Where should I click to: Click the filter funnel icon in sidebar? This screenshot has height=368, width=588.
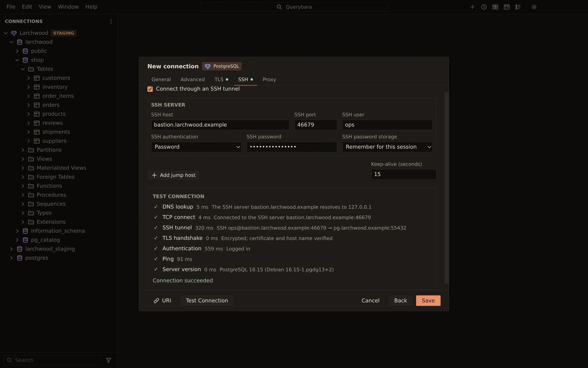109,360
